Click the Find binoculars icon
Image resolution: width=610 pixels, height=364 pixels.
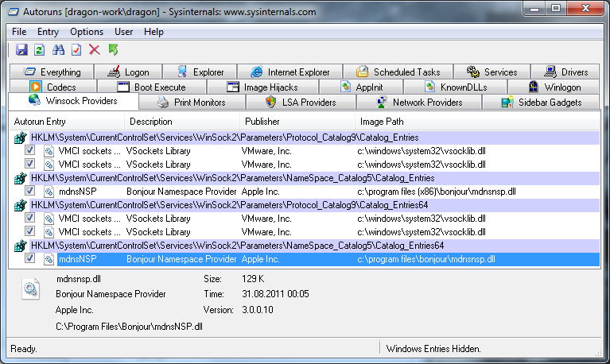point(58,50)
